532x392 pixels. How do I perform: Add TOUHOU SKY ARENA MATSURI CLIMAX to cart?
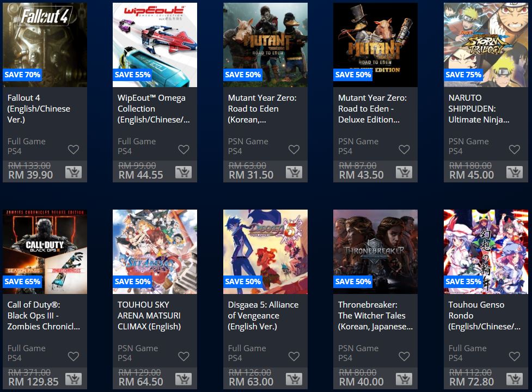click(184, 379)
